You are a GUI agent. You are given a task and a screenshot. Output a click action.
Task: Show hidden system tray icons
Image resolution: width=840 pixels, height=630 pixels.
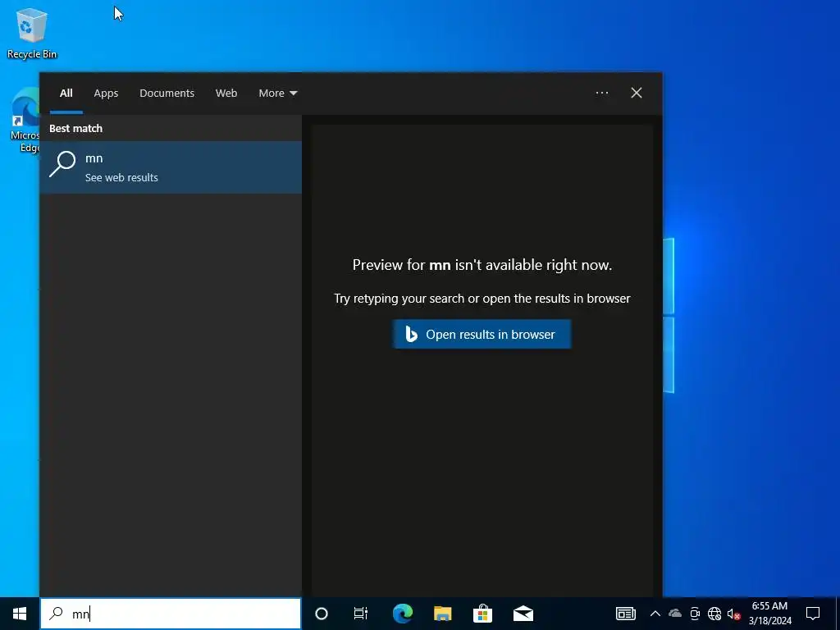(x=655, y=614)
